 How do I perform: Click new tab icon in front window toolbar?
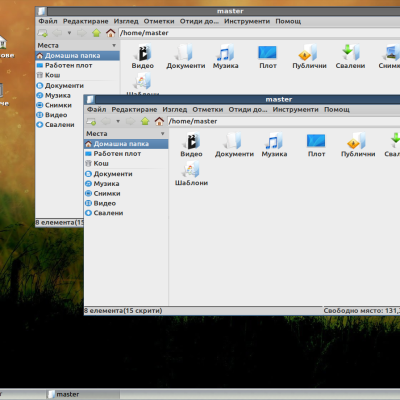(x=91, y=121)
